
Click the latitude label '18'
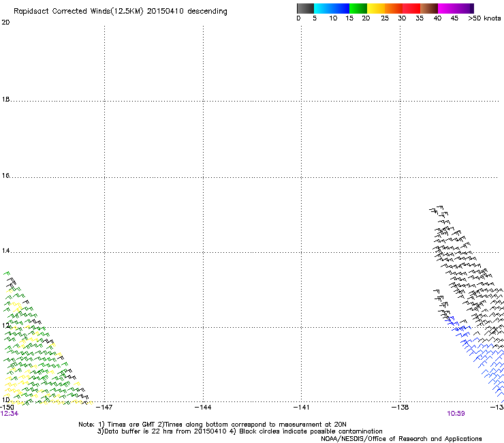5,100
